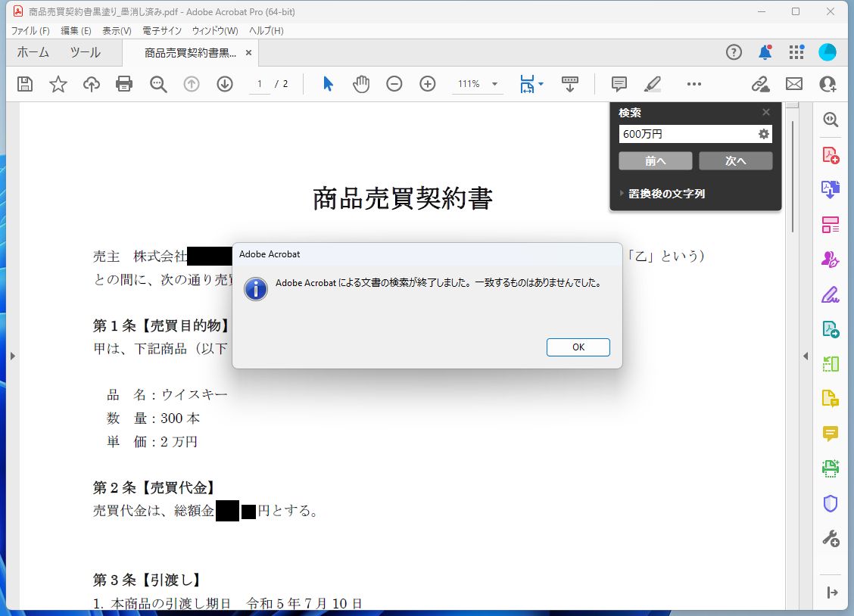Open the search settings gear menu

[x=765, y=134]
